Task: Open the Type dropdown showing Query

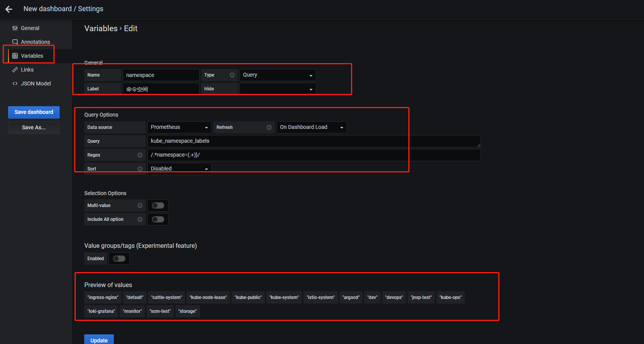Action: click(x=278, y=75)
